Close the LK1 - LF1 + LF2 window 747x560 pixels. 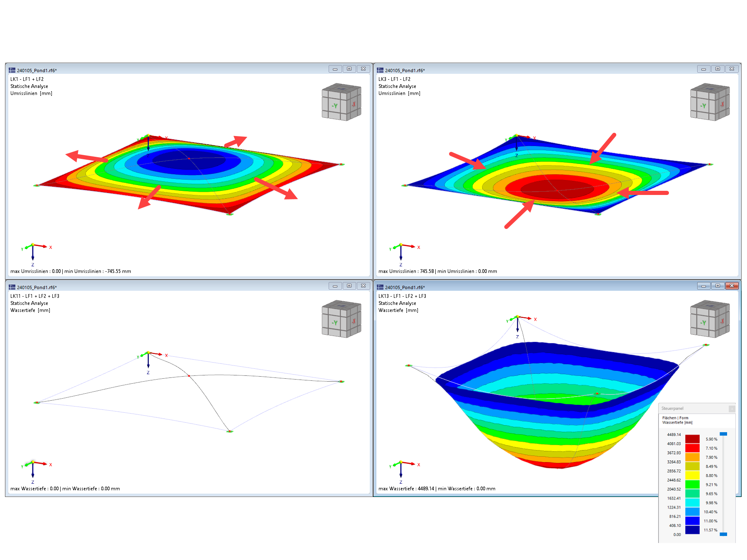pyautogui.click(x=363, y=69)
